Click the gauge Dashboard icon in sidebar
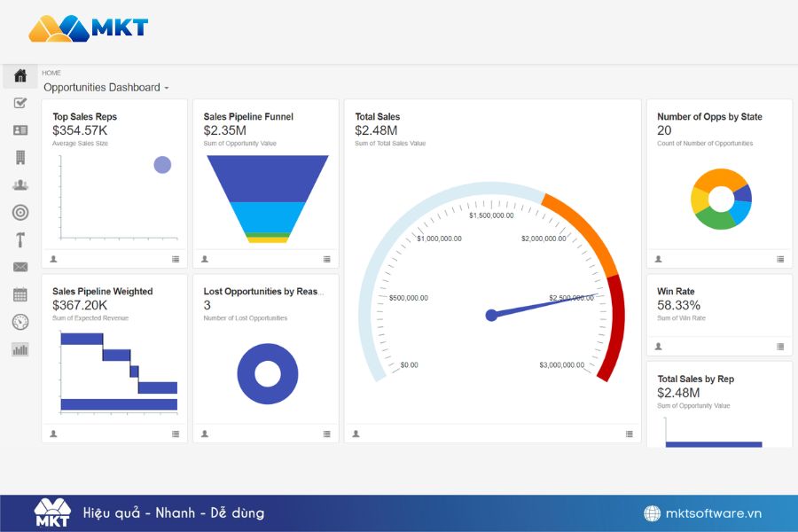Viewport: 798px width, 532px height. coord(20,322)
